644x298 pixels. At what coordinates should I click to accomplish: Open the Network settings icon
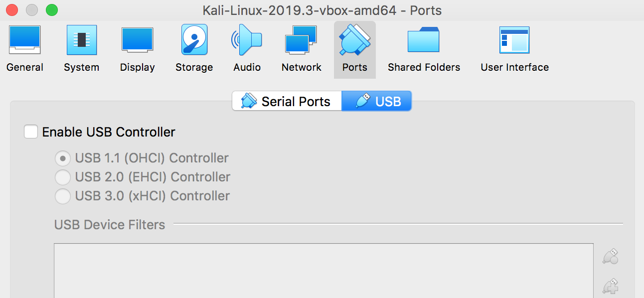(301, 40)
